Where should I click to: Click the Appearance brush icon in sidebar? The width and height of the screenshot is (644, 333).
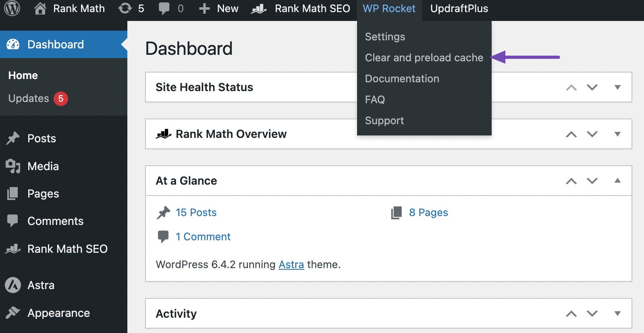[13, 313]
